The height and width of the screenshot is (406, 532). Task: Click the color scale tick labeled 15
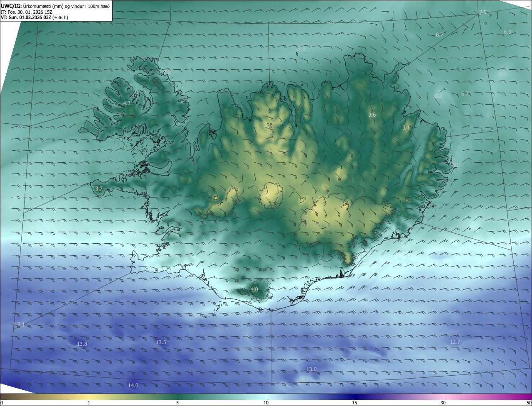pyautogui.click(x=355, y=403)
